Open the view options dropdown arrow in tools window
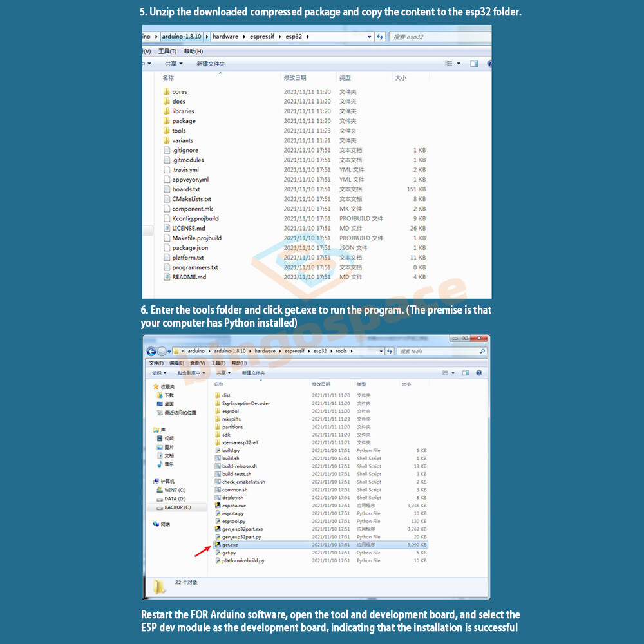 pyautogui.click(x=453, y=373)
